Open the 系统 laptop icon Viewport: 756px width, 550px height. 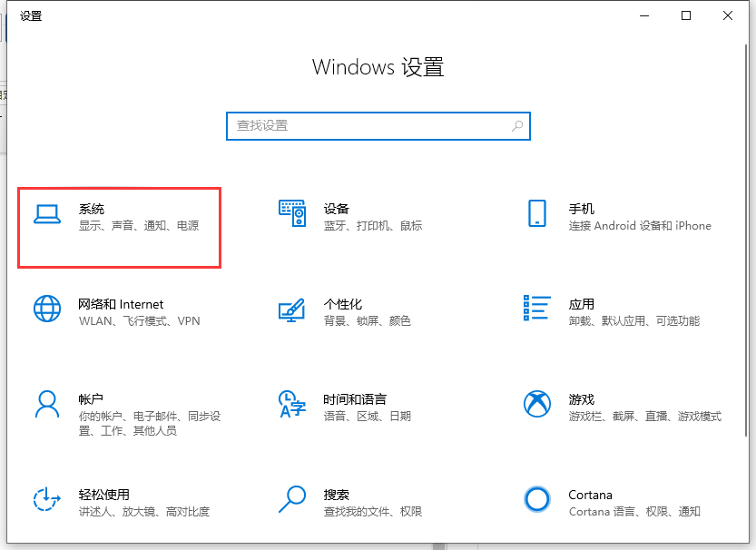click(47, 214)
